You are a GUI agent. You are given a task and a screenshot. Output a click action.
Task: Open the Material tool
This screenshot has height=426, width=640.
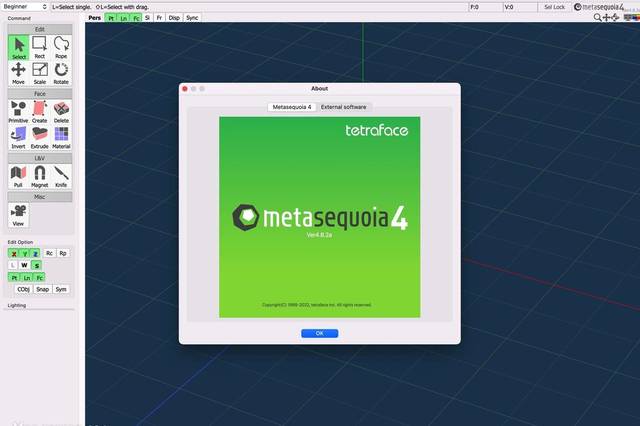click(x=61, y=138)
